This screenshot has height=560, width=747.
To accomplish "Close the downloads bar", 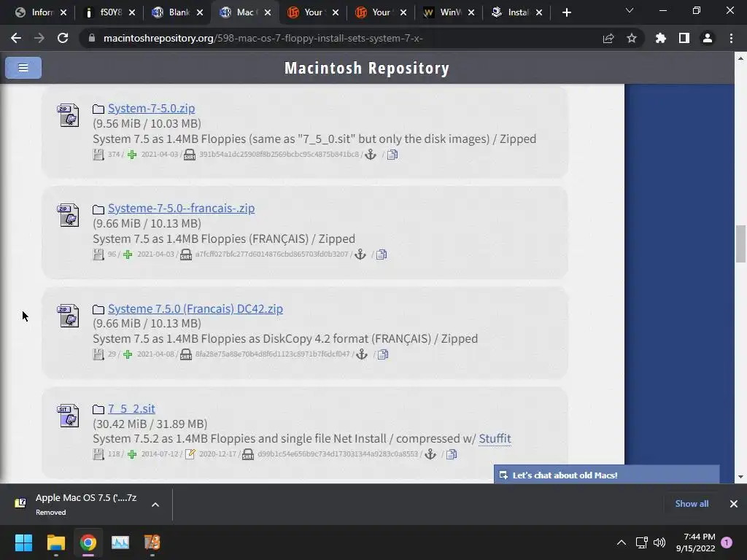I will [734, 503].
